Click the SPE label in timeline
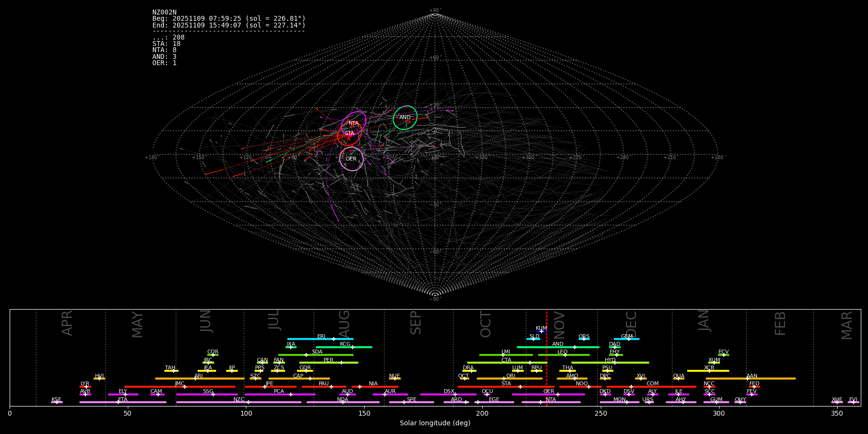This screenshot has width=868, height=434. pyautogui.click(x=411, y=399)
